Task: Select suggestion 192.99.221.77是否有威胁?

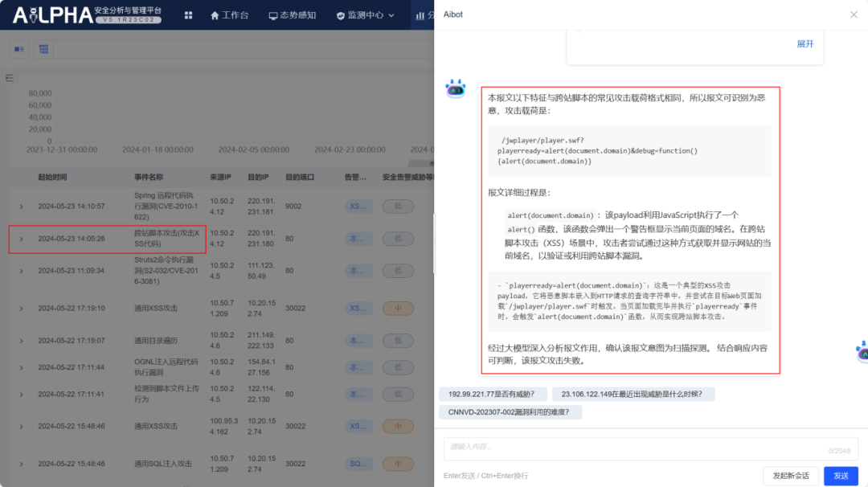Action: pos(493,394)
